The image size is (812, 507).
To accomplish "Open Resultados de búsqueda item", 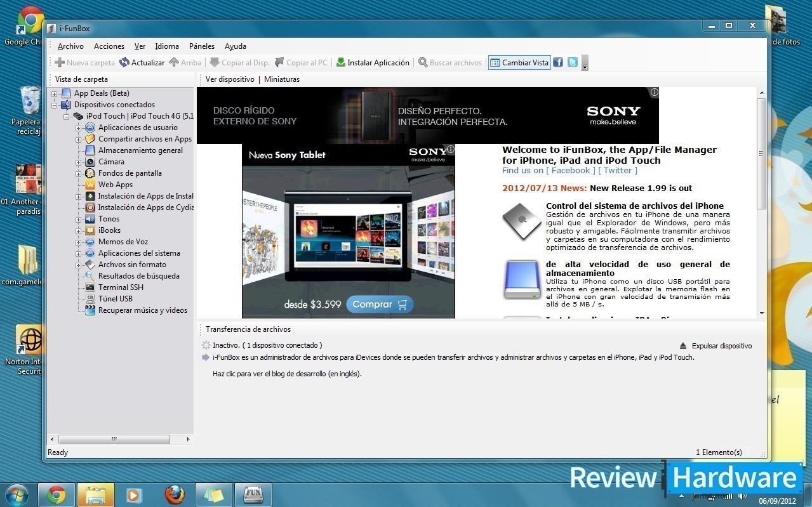I will coord(138,276).
